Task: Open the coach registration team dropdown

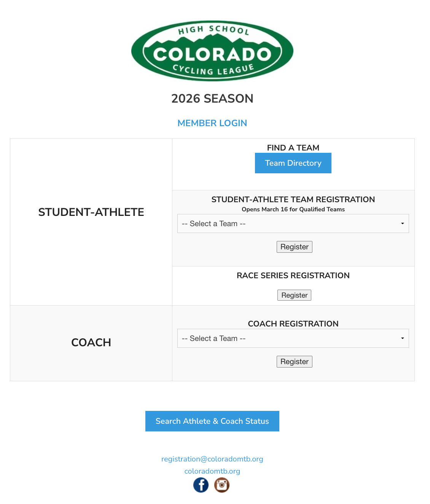Action: (x=293, y=338)
